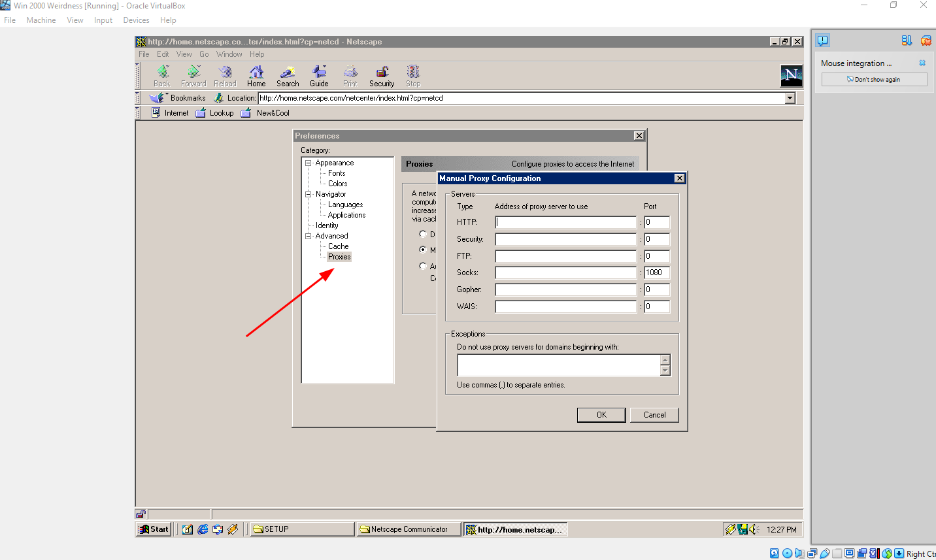Click the Start button on taskbar

pos(154,529)
